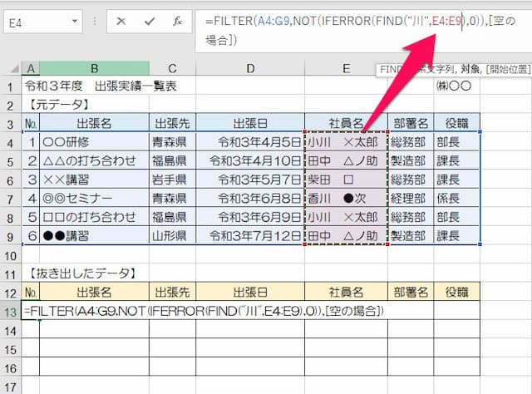Open the Insert Function fx dialog
The image size is (532, 394).
pyautogui.click(x=177, y=22)
